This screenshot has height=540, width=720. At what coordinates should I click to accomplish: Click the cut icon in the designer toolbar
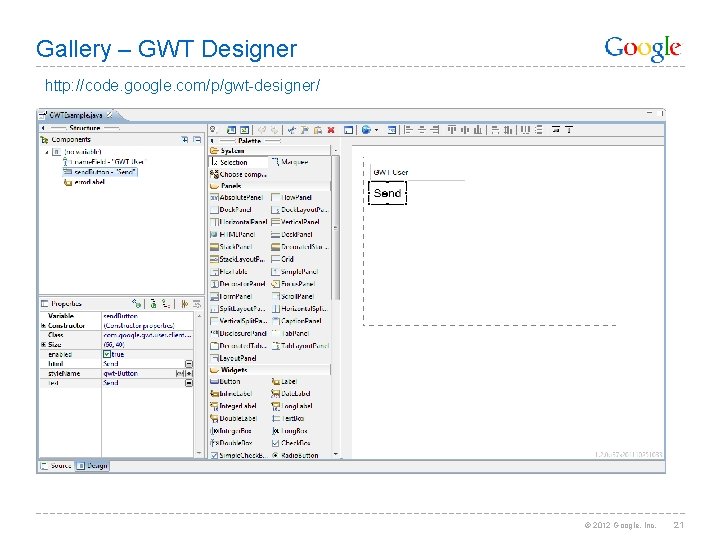(x=292, y=130)
